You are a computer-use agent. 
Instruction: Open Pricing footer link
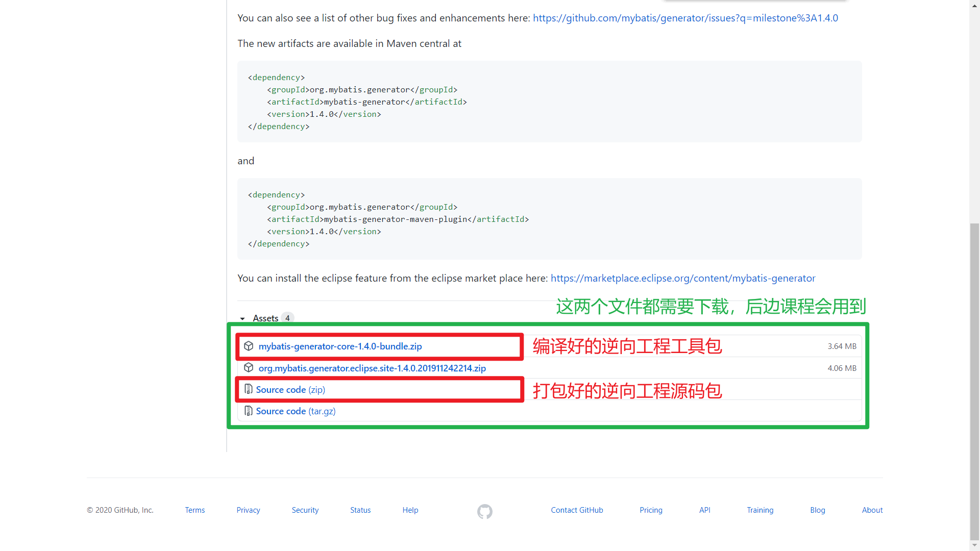tap(651, 510)
